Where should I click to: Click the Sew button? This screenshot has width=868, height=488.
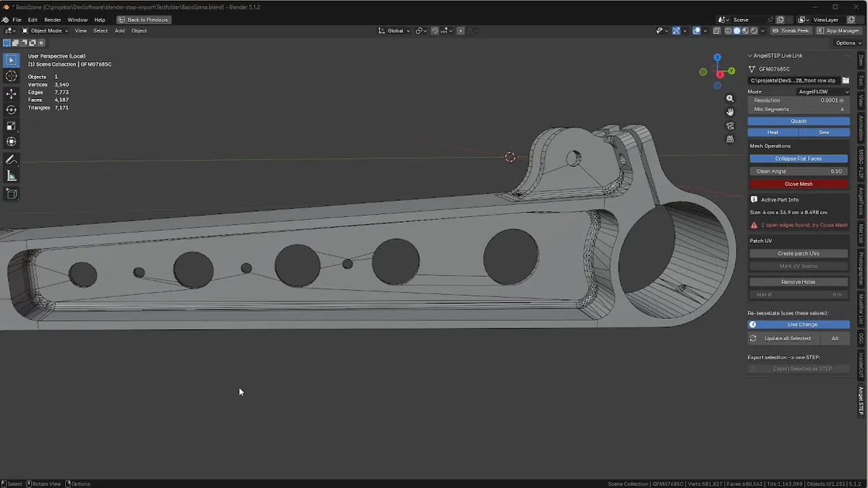825,132
